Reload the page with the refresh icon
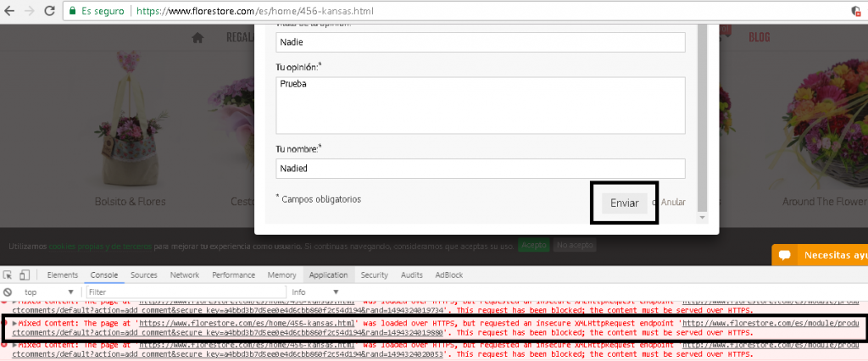868x361 pixels. click(x=49, y=10)
